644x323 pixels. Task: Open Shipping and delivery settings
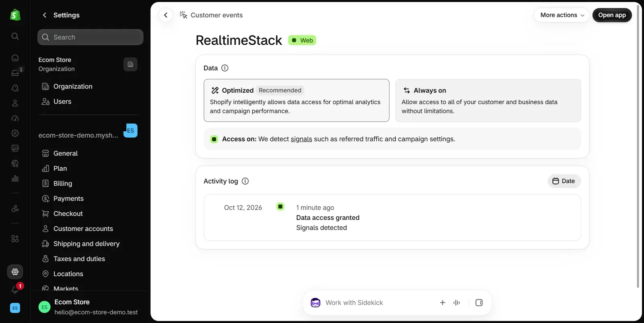coord(87,244)
